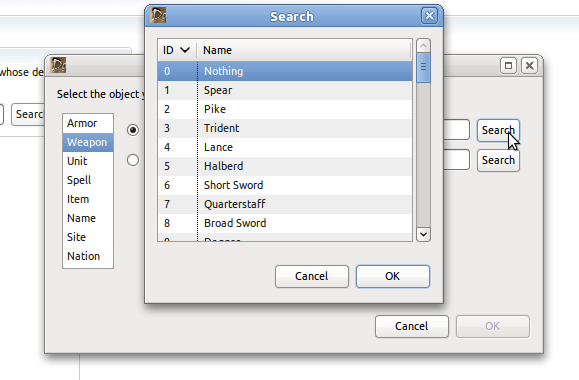Click the app icon of the object selection dialog
This screenshot has height=380, width=579.
[x=58, y=65]
